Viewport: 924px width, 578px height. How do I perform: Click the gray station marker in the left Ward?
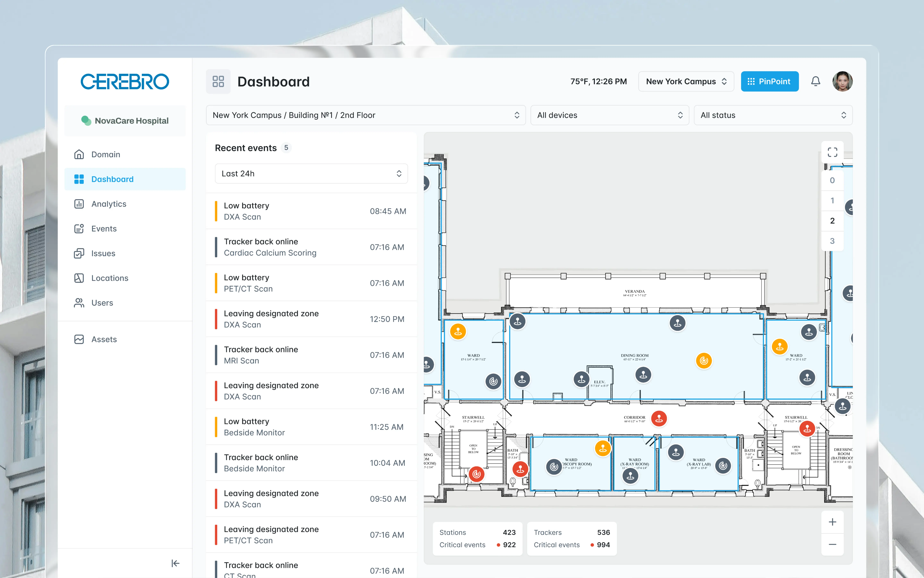493,381
